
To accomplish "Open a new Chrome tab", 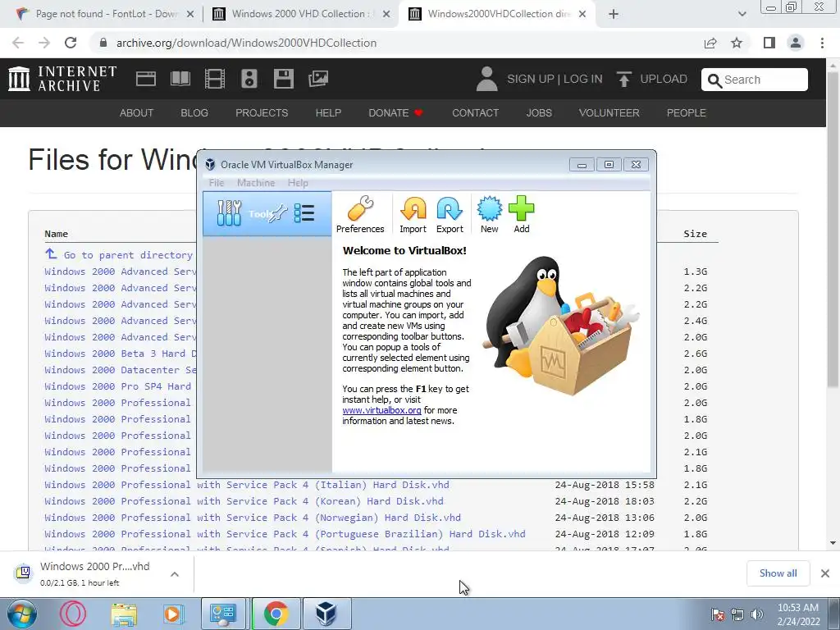I will (614, 14).
